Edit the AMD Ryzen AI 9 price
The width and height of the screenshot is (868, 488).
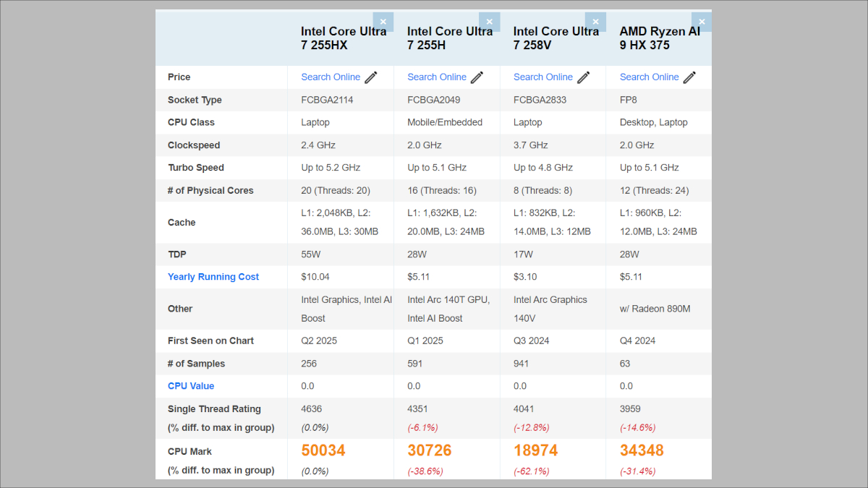(690, 77)
